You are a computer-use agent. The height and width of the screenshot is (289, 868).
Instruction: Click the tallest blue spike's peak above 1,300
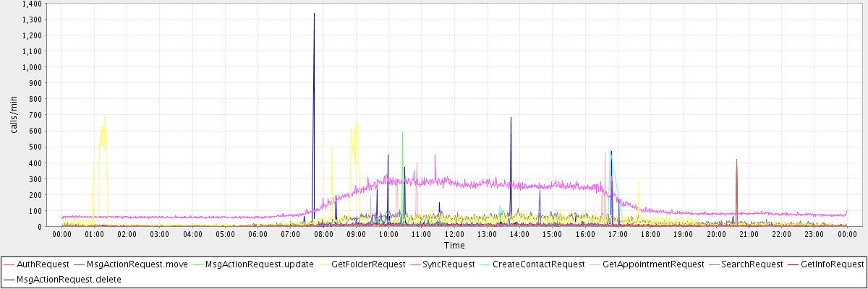click(x=314, y=14)
